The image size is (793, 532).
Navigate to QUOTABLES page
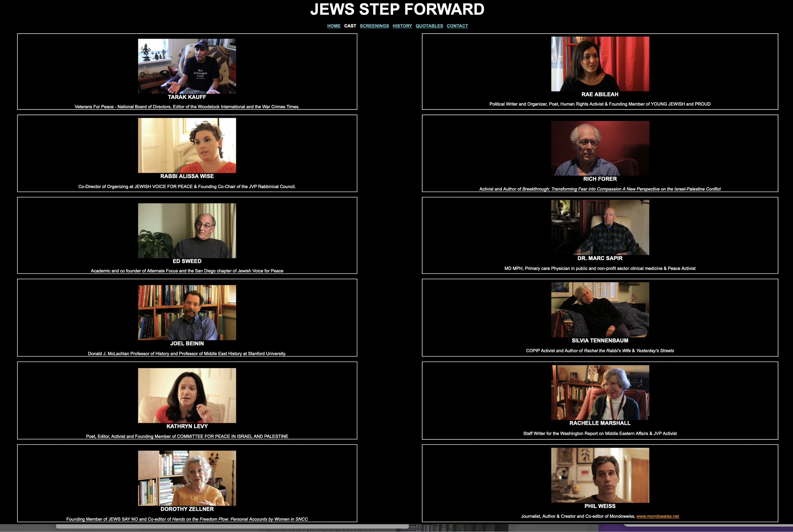coord(429,25)
